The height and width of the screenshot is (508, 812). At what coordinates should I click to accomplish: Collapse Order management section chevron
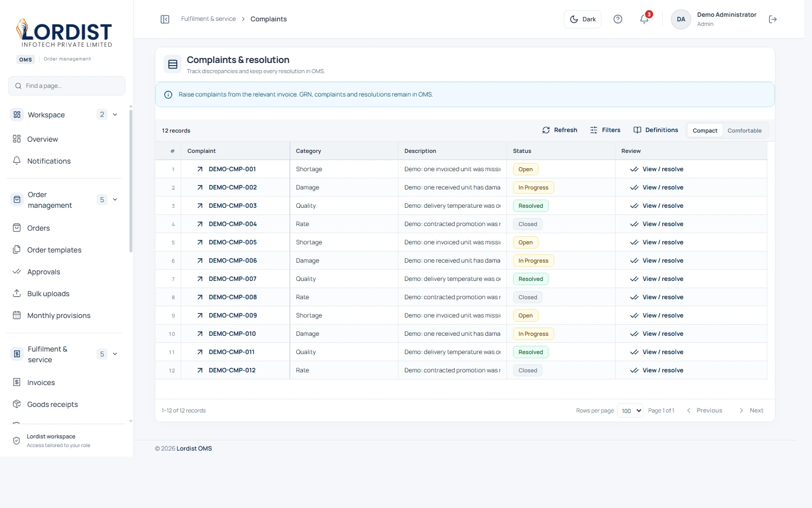115,200
